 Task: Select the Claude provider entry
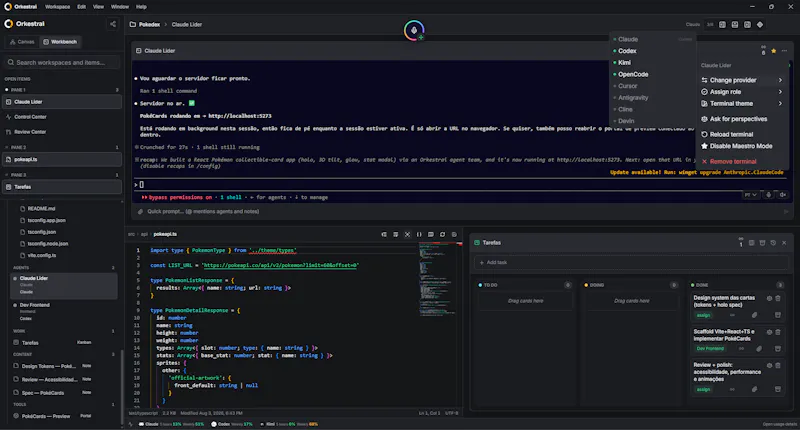(x=653, y=39)
